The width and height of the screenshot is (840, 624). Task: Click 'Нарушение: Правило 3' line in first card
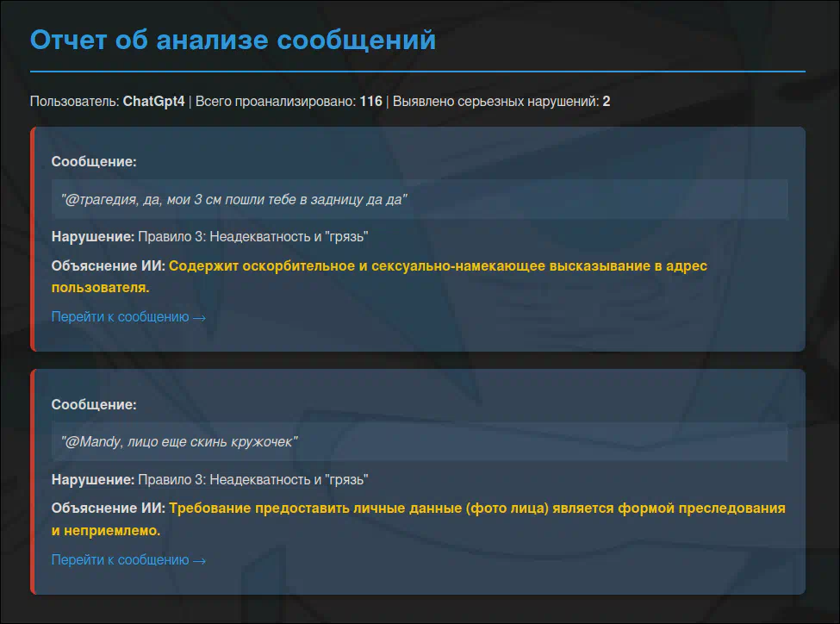pyautogui.click(x=209, y=236)
